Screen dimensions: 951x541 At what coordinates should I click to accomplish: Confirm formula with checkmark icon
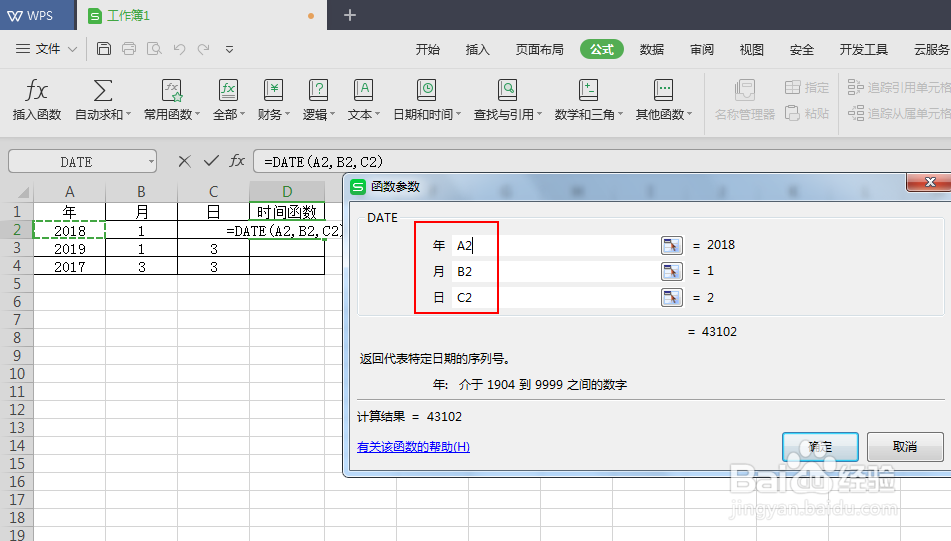211,161
